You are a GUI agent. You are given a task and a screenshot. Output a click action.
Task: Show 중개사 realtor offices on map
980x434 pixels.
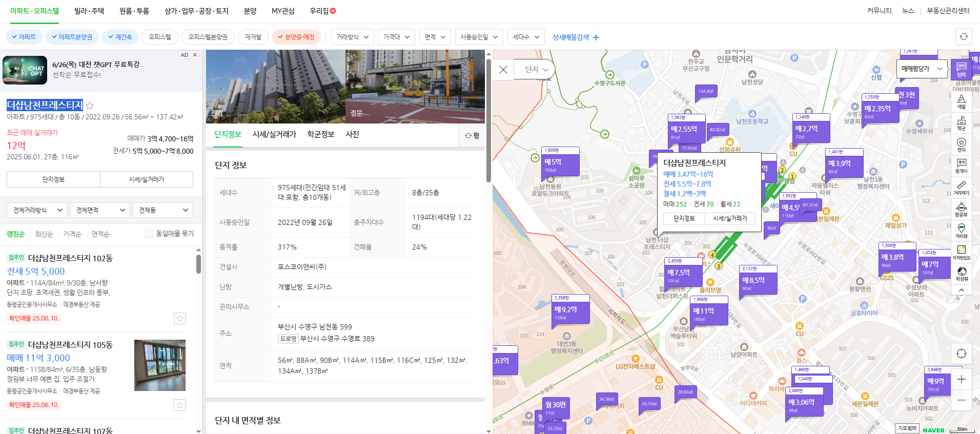click(962, 166)
